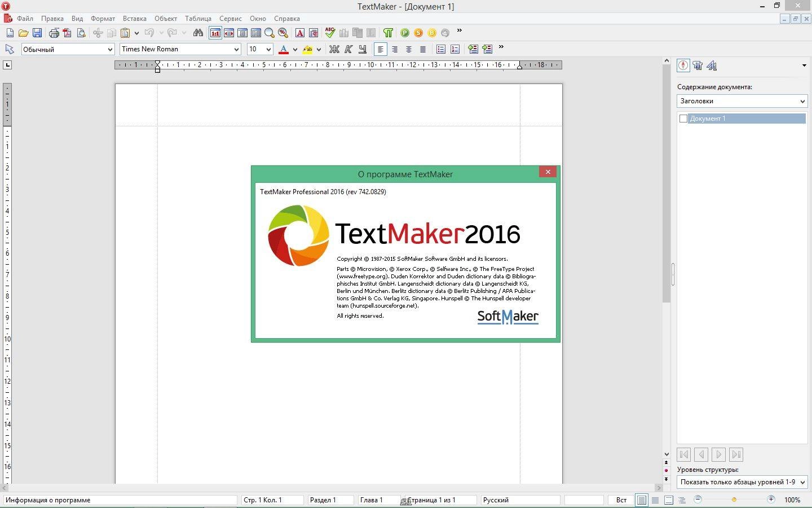Open the Times New Roman font dropdown
This screenshot has width=812, height=508.
[236, 49]
